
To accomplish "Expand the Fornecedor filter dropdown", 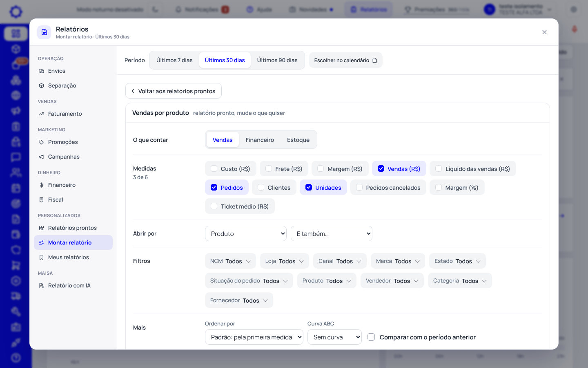I will pos(239,301).
